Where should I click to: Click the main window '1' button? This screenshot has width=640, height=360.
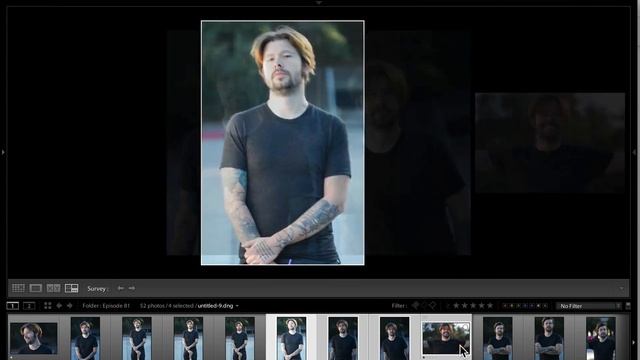coord(13,306)
